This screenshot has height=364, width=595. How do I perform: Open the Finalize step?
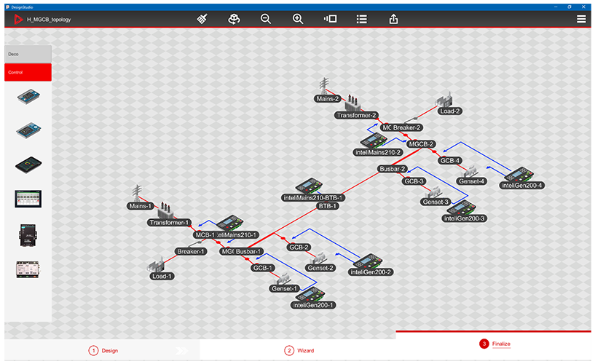pyautogui.click(x=496, y=344)
